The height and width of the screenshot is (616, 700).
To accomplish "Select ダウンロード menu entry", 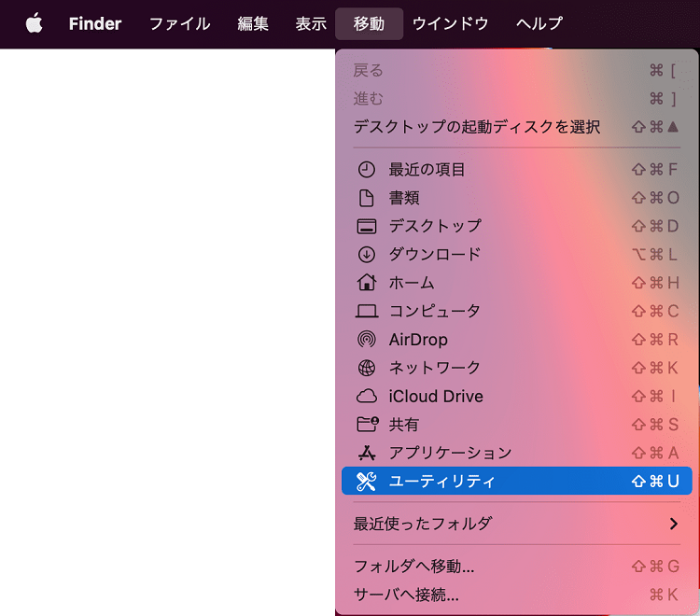I will tap(516, 255).
